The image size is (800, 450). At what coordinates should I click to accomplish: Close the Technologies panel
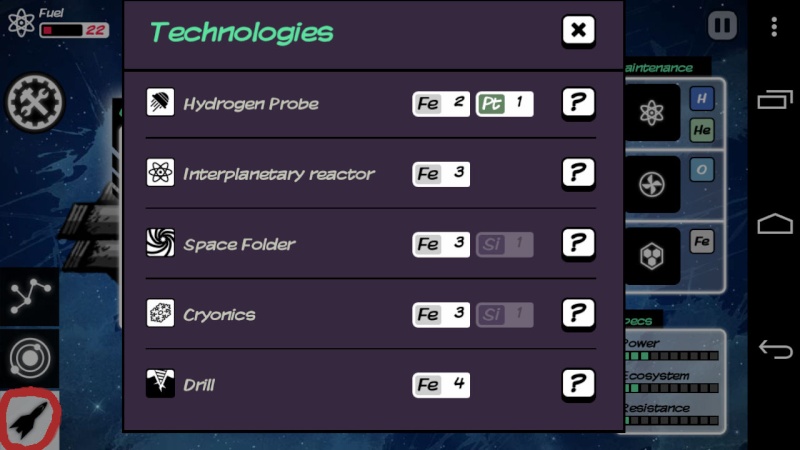[578, 31]
